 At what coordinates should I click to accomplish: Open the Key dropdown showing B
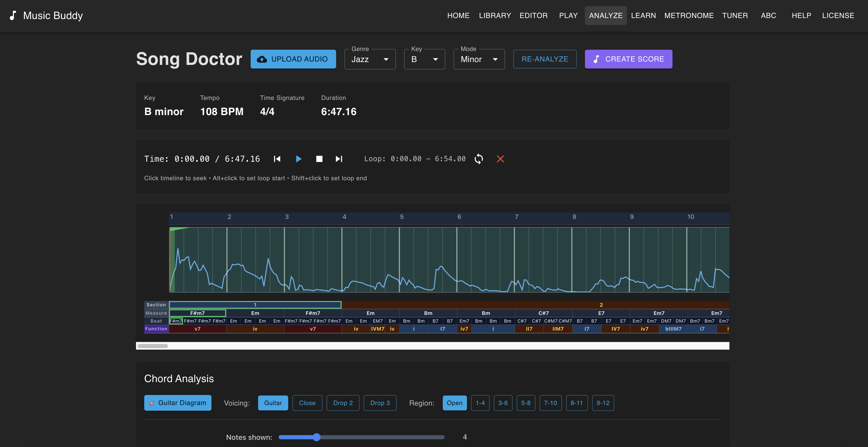[x=424, y=59]
